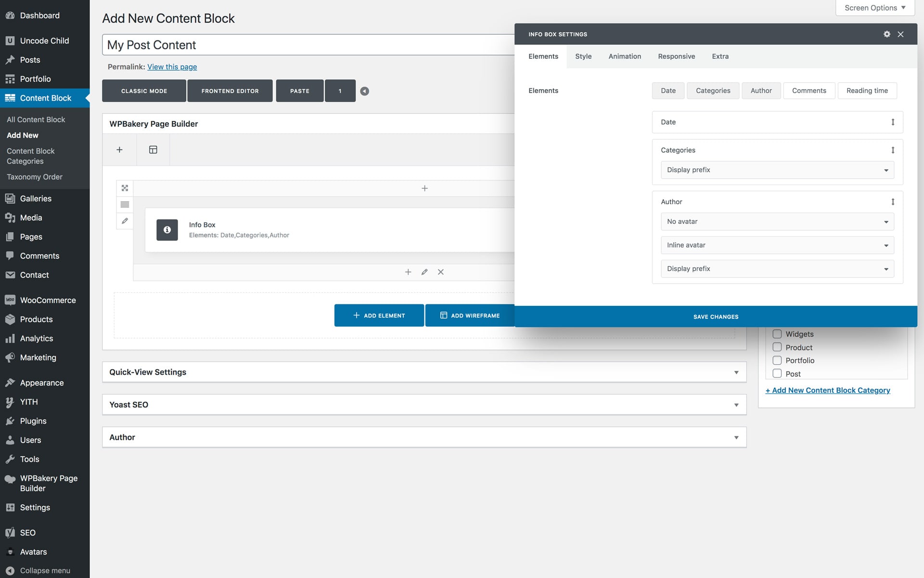This screenshot has width=924, height=578.
Task: Click the row fullscreen expand arrows icon
Action: pos(125,188)
